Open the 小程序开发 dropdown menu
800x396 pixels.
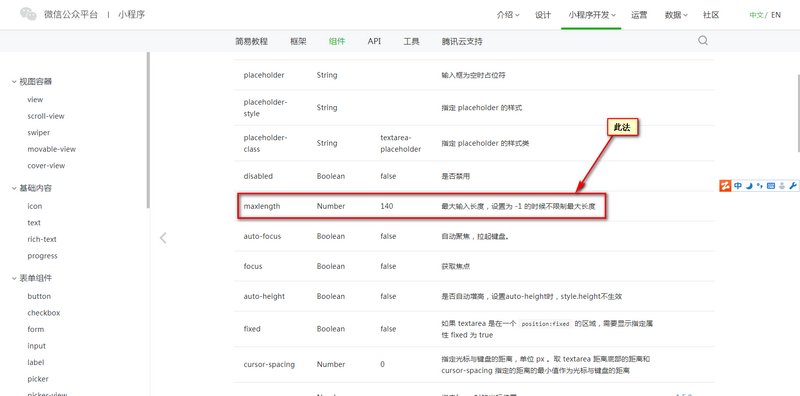pyautogui.click(x=591, y=15)
